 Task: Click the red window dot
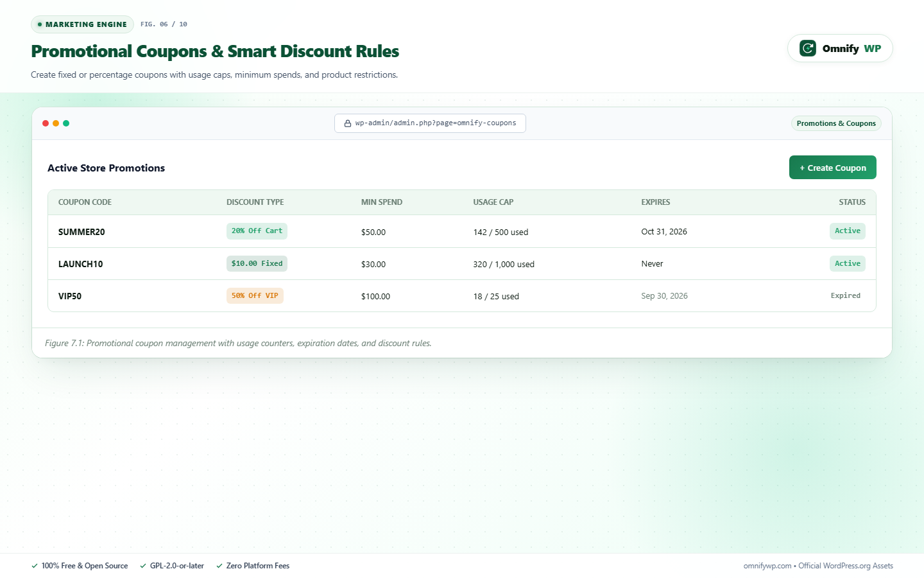pos(46,123)
